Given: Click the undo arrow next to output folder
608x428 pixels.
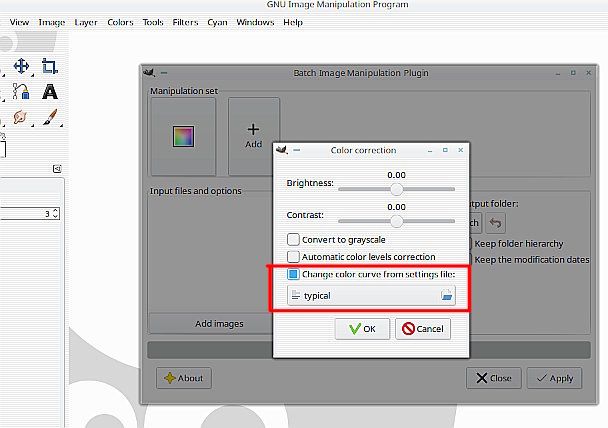Looking at the screenshot, I should (x=495, y=223).
